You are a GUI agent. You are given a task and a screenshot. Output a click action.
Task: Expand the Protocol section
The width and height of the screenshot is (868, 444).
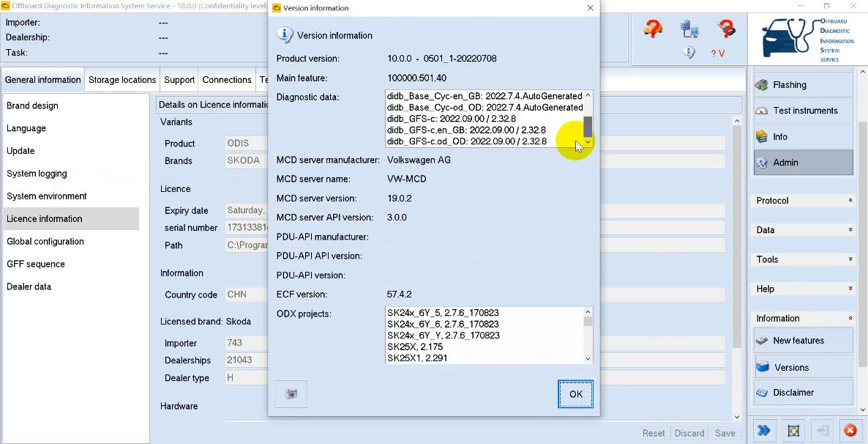pos(804,201)
